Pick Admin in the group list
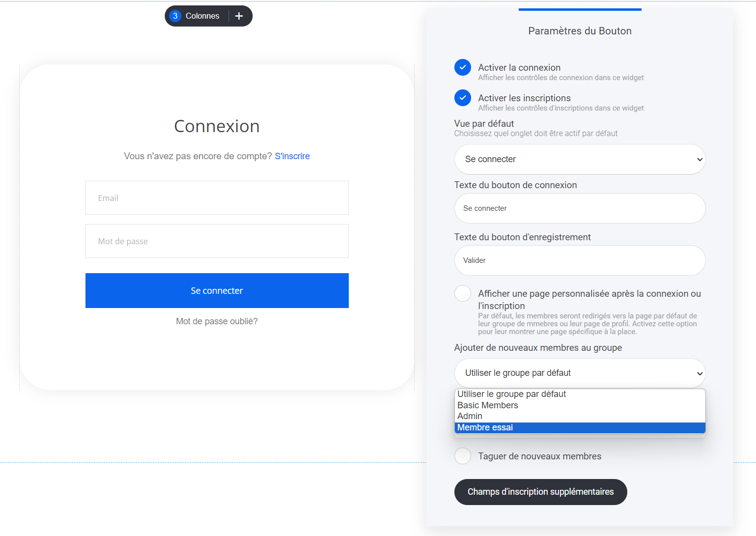The width and height of the screenshot is (756, 536). 470,416
